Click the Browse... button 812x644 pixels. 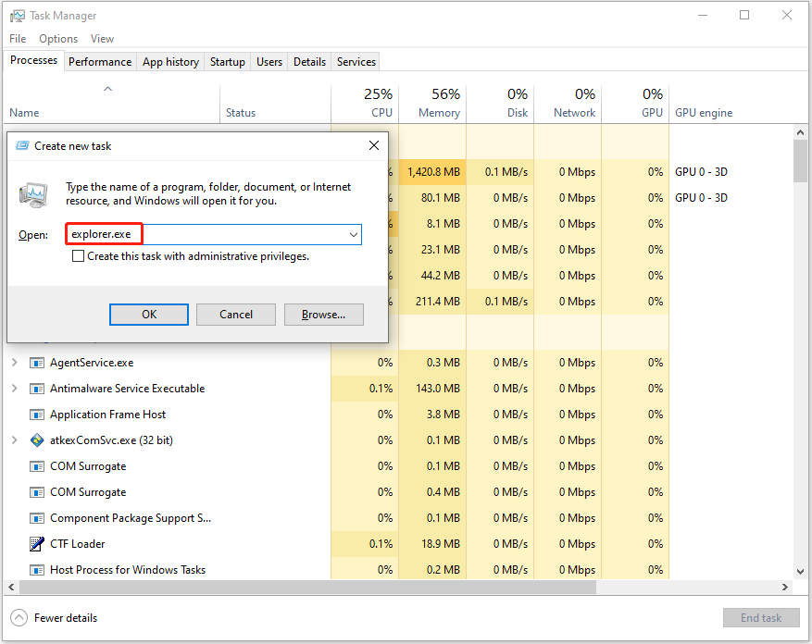pos(324,315)
